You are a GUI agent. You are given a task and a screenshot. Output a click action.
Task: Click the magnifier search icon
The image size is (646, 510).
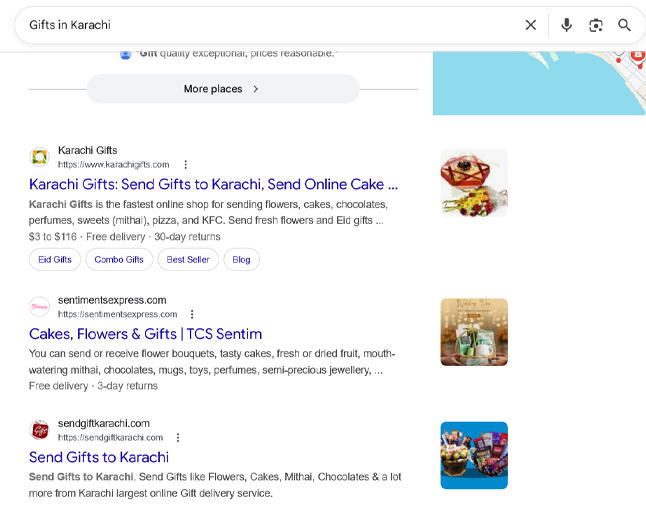click(625, 25)
